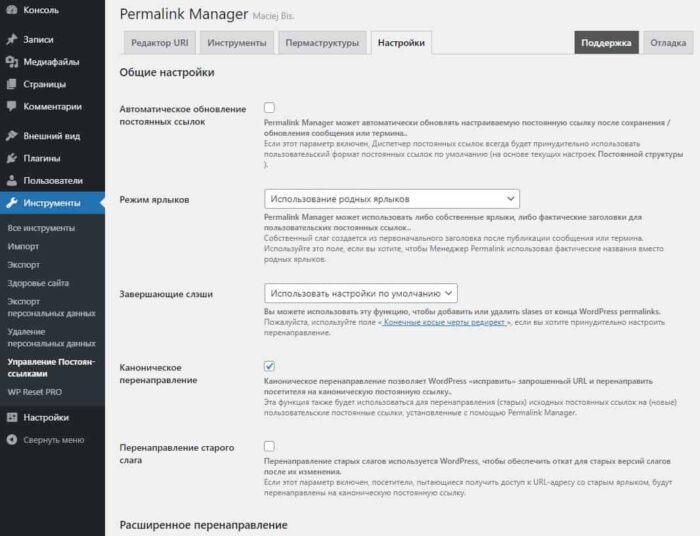Image resolution: width=700 pixels, height=536 pixels.
Task: Click the Внешний вид brush icon
Action: click(11, 136)
